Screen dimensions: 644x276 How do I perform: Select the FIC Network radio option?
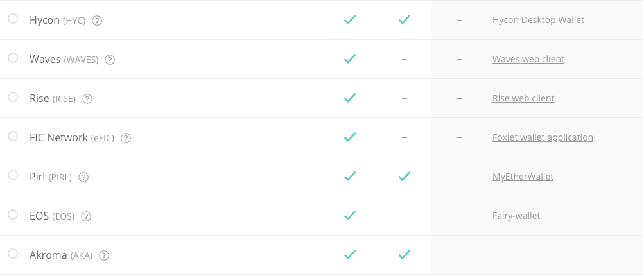[x=13, y=136]
